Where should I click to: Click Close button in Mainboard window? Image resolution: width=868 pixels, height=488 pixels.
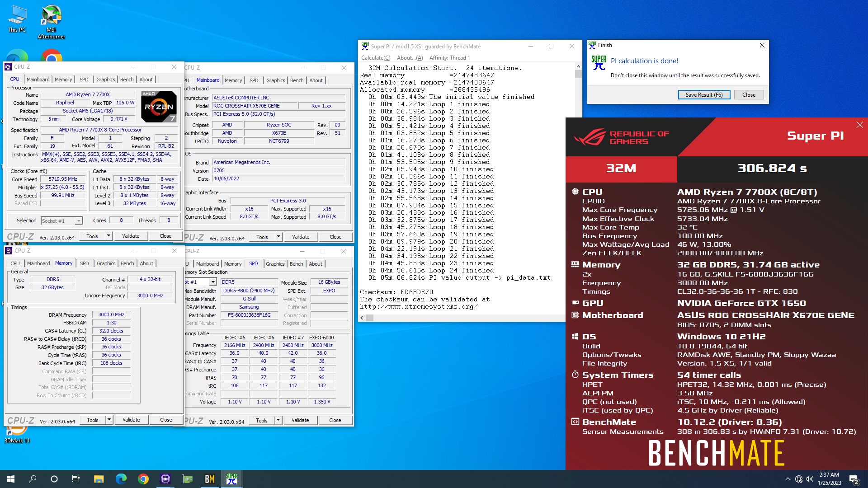(335, 237)
